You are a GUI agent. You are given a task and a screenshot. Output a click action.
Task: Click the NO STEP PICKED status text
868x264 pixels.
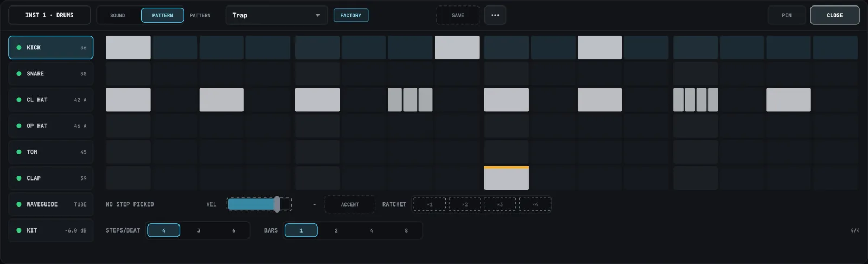130,204
